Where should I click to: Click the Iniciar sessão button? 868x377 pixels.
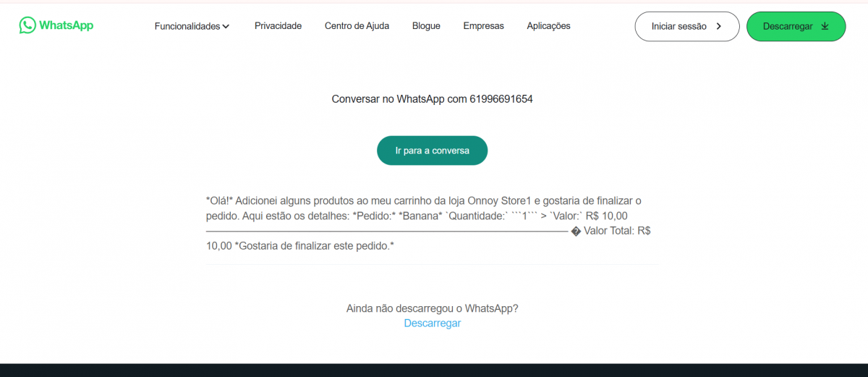pos(687,26)
